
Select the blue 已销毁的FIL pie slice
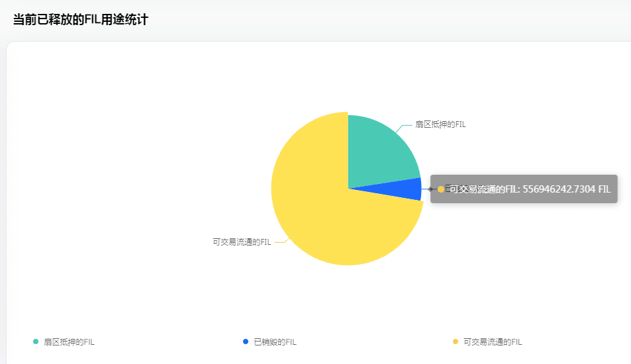click(409, 189)
